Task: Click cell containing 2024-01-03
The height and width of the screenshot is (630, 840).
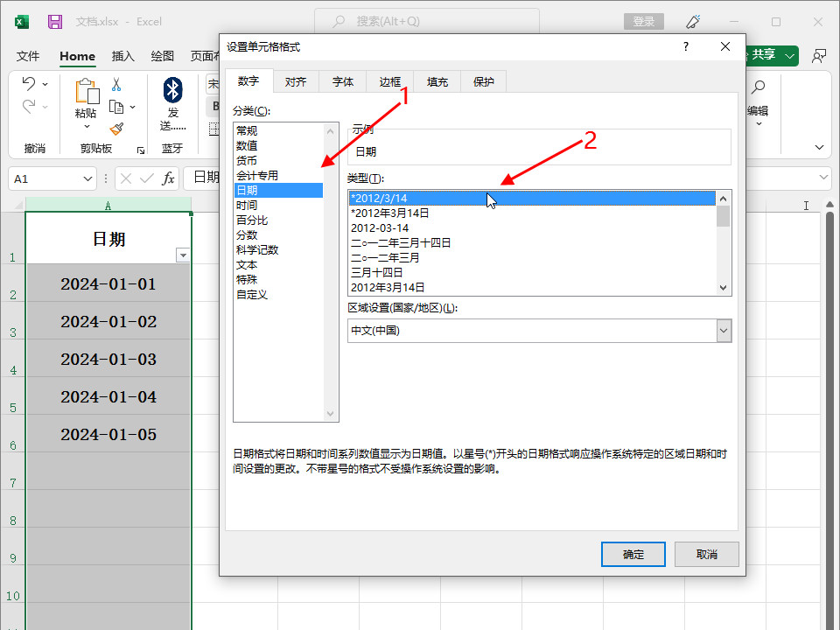Action: pyautogui.click(x=108, y=359)
